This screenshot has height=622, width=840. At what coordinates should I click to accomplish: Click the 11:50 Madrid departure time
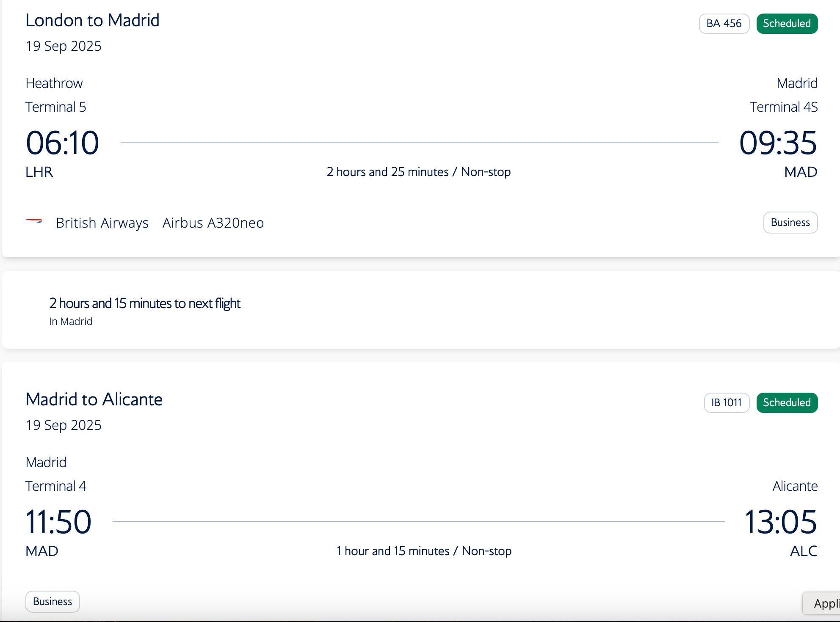58,522
